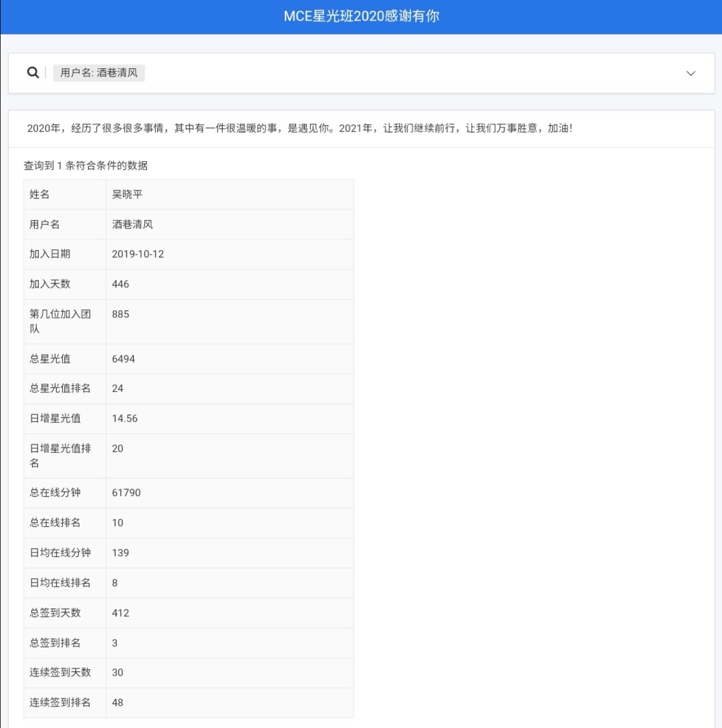Click the 日均在线分钟 label
This screenshot has height=728, width=722.
pyautogui.click(x=60, y=552)
